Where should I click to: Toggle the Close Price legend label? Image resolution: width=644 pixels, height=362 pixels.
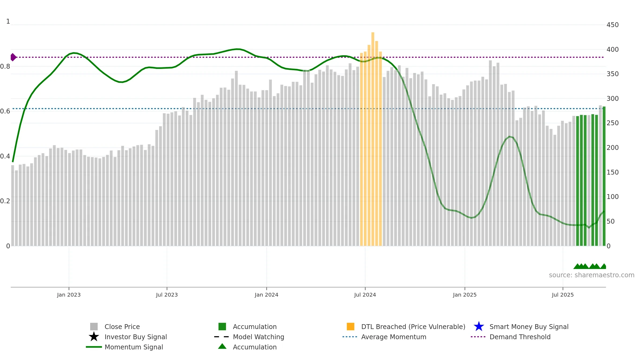[x=122, y=327]
